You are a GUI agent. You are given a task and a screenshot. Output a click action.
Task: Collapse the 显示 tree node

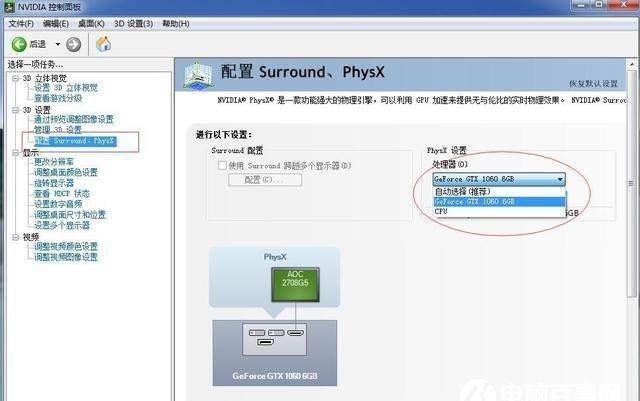click(16, 153)
